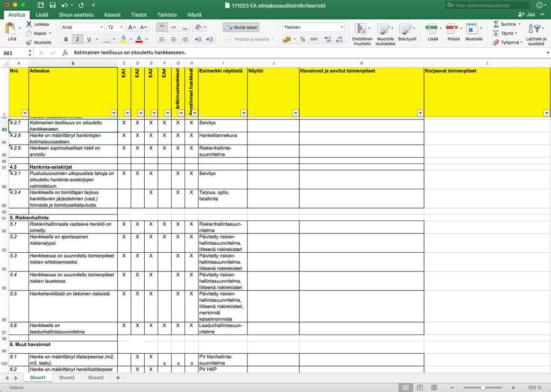Toggle italic formatting
The height and width of the screenshot is (392, 551).
coord(77,39)
